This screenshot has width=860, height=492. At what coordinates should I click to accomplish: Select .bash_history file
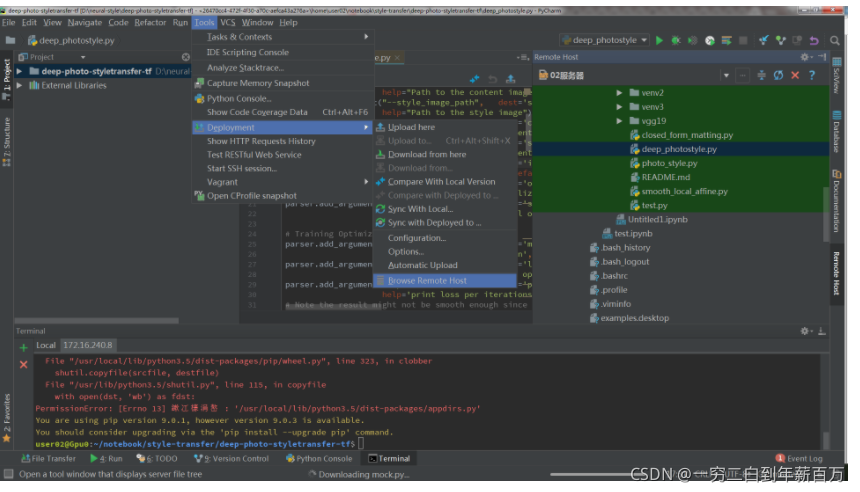pos(620,248)
